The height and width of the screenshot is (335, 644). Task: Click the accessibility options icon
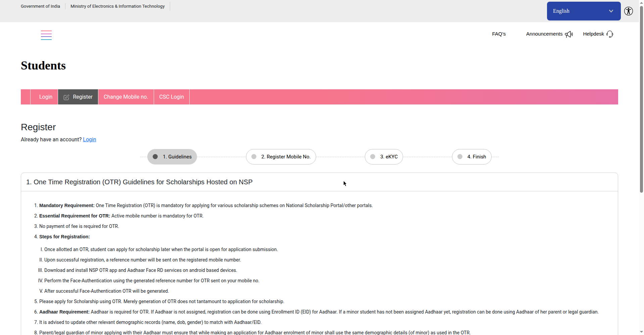click(x=629, y=11)
